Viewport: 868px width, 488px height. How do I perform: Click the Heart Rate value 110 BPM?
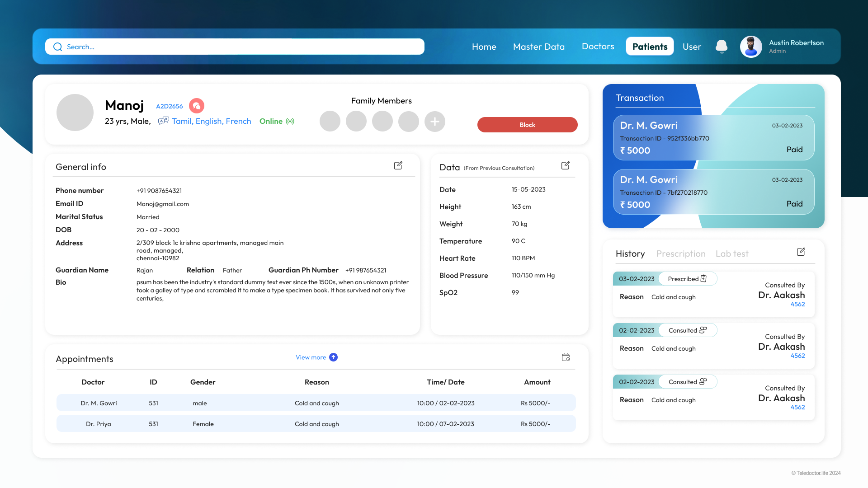tap(523, 258)
